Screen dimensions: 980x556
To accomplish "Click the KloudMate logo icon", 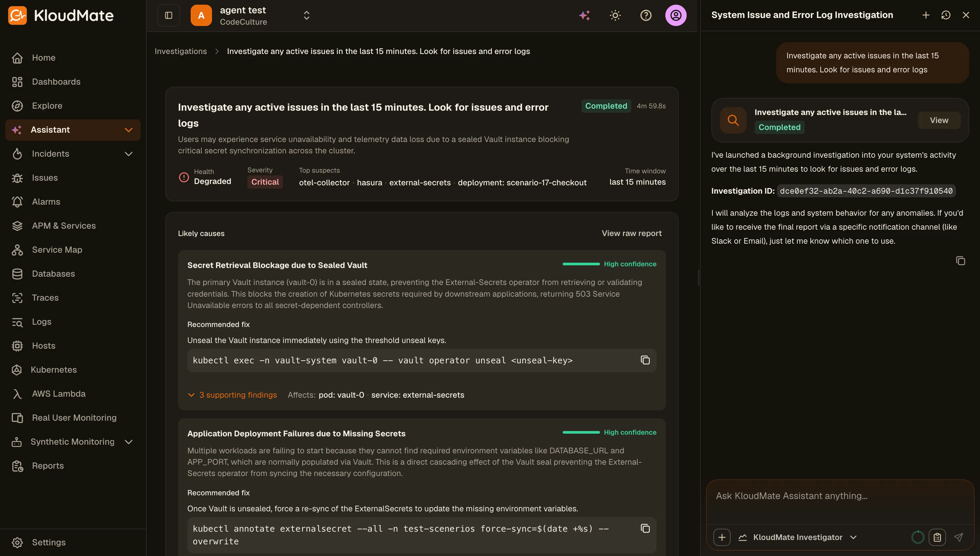I will tap(17, 15).
